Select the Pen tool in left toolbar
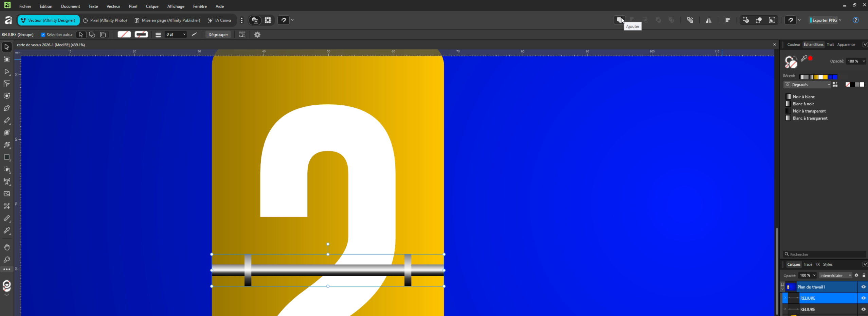The height and width of the screenshot is (316, 868). point(6,108)
